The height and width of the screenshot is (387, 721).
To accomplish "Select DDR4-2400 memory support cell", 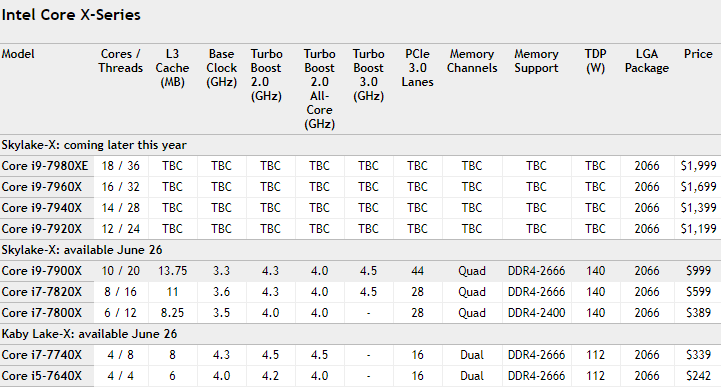I will coord(536,313).
